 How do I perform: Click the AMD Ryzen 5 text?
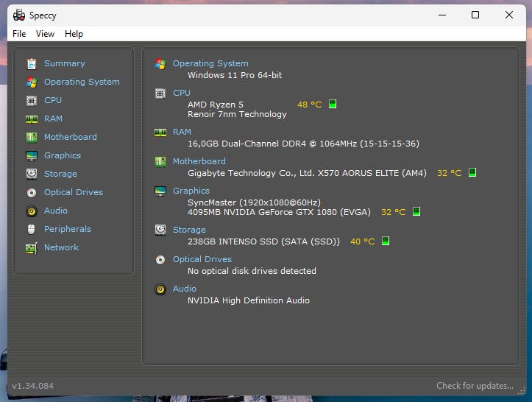coord(216,105)
